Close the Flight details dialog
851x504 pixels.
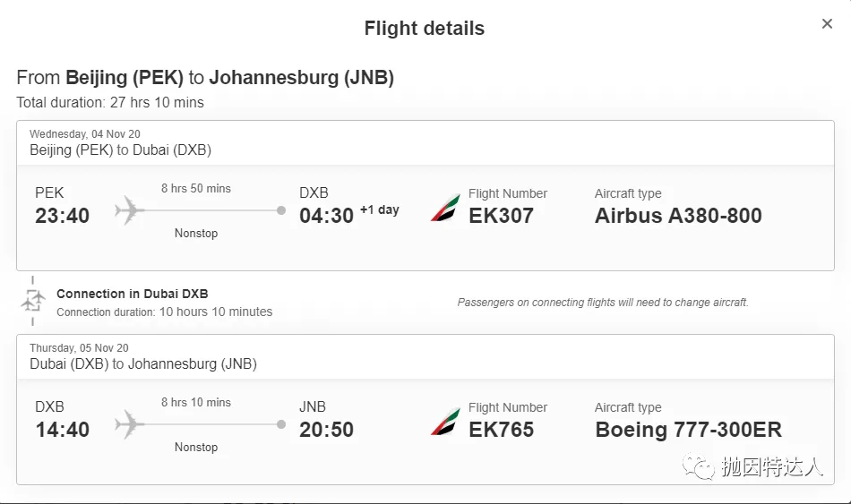(827, 24)
